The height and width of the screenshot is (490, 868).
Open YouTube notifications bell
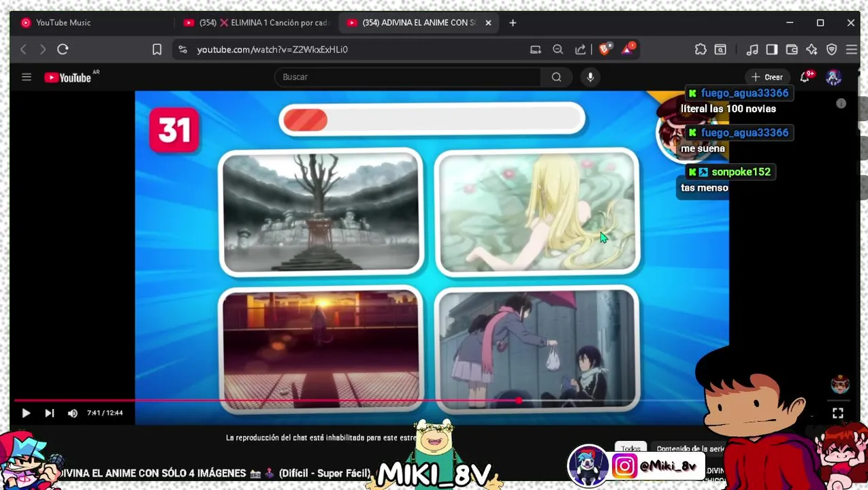805,77
